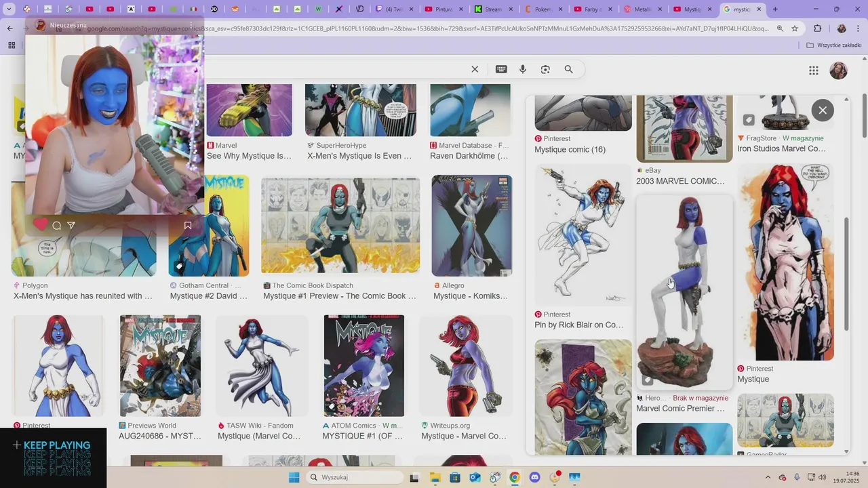Close the active mystique Google tab
This screenshot has height=488, width=868.
[x=759, y=9]
